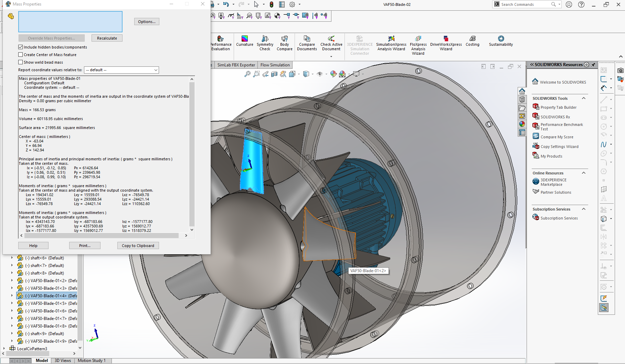Expand the shaft<6> tree node
The image size is (625, 364).
click(x=12, y=258)
